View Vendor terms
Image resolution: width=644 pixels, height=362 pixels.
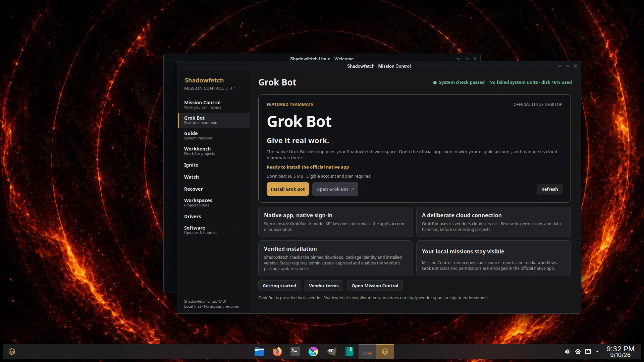click(x=324, y=286)
